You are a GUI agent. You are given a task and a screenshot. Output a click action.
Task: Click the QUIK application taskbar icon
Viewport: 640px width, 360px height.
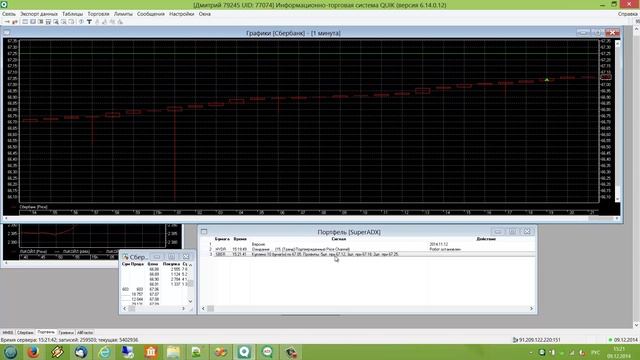click(244, 352)
